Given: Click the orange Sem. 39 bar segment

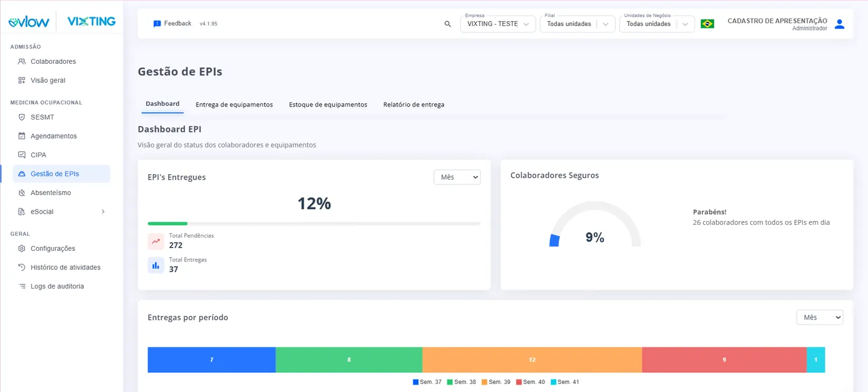Looking at the screenshot, I should 532,360.
